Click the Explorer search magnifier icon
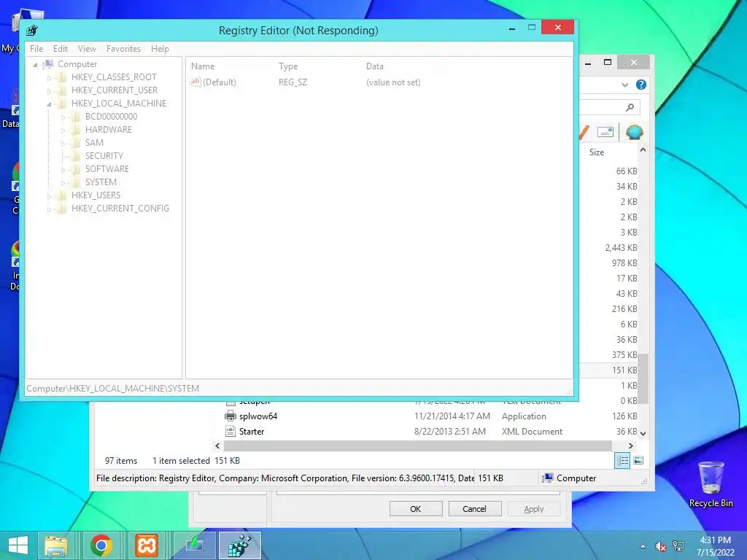The height and width of the screenshot is (560, 747). tap(630, 107)
